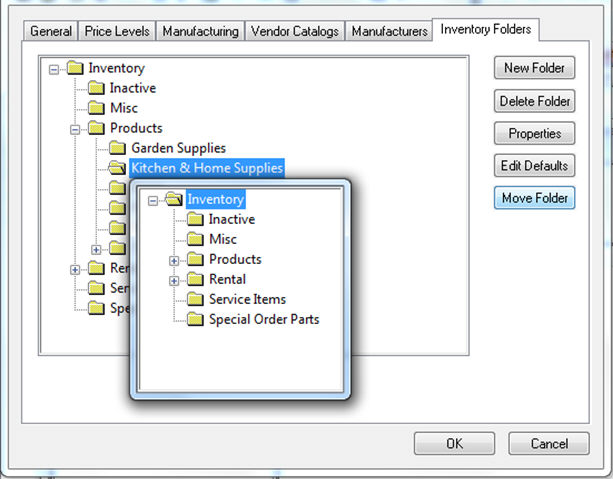
Task: Open the Vendor Catalogs tab
Action: click(x=295, y=31)
